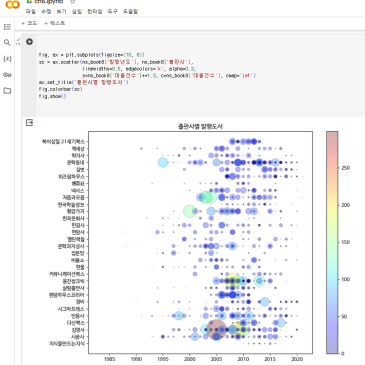This screenshot has height=365, width=365.
Task: Click the Colab CO logo
Action: coord(12,4)
